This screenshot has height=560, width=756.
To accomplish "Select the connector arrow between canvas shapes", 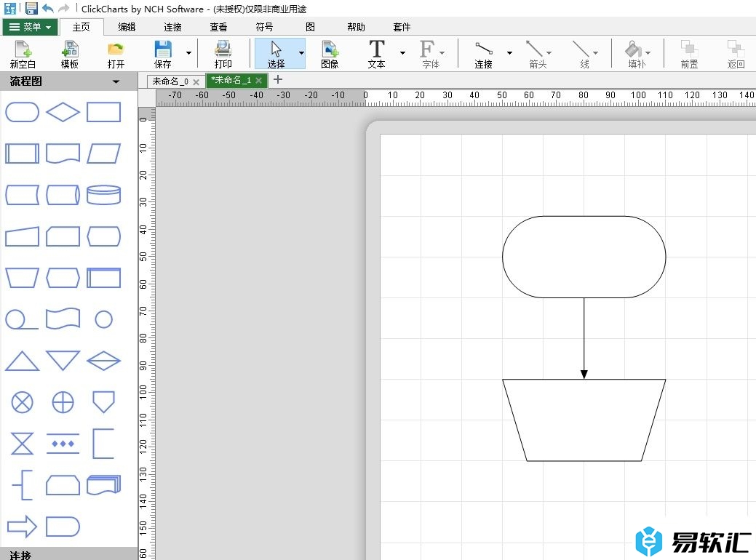I will point(584,338).
